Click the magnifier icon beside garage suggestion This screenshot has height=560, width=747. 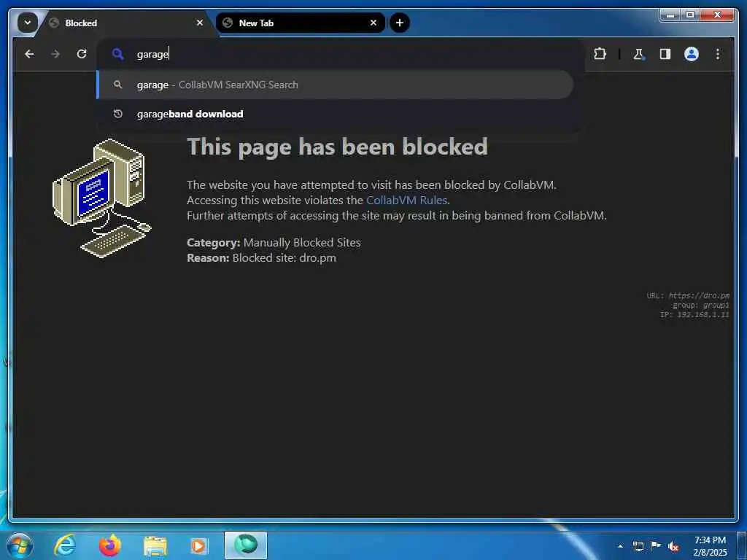[117, 85]
